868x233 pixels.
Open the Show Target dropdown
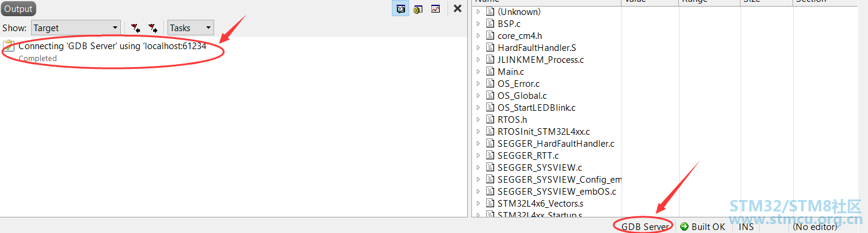76,28
